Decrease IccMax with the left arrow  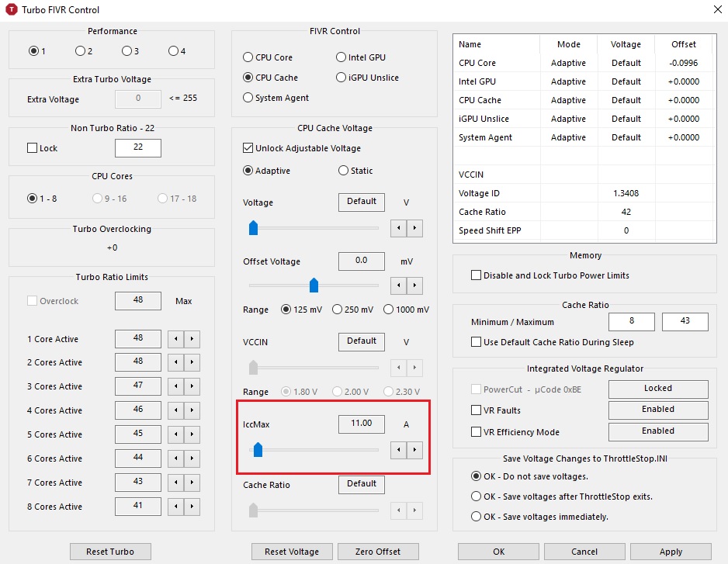398,449
